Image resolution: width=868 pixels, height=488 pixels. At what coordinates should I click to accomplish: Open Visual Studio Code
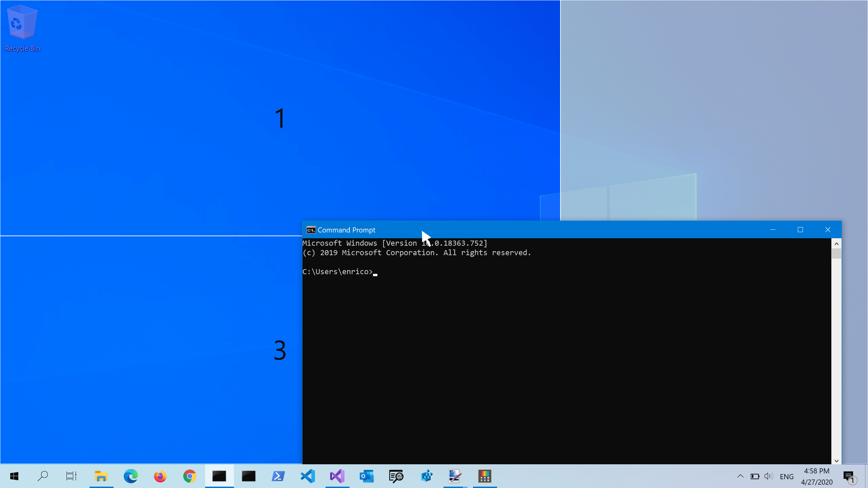tap(308, 476)
